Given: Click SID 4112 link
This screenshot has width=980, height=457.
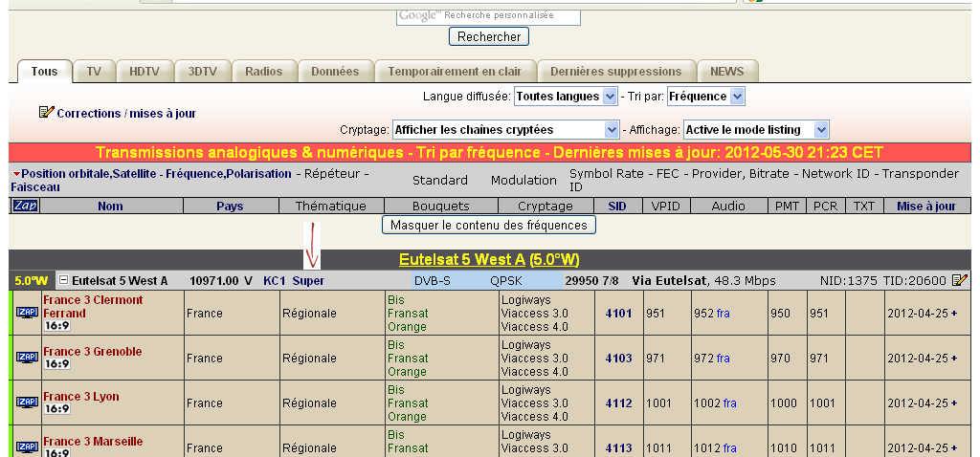Looking at the screenshot, I should tap(619, 403).
